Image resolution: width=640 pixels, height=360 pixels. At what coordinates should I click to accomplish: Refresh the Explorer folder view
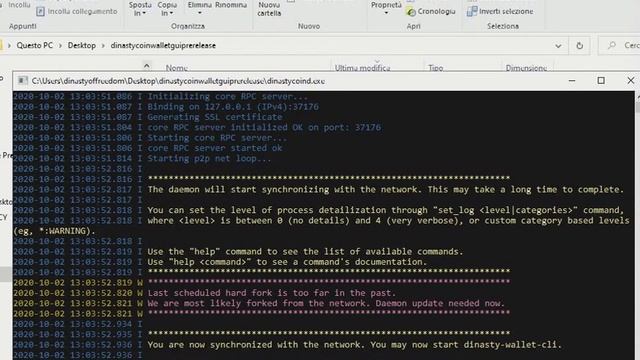tap(580, 46)
